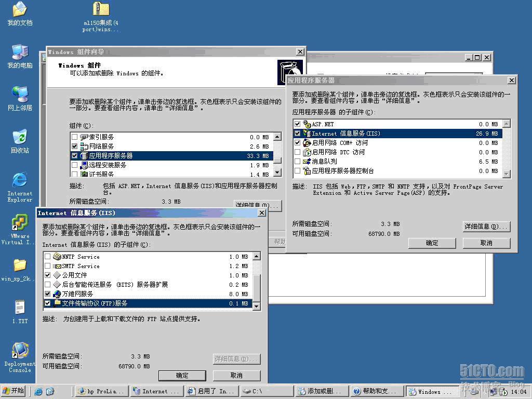Image resolution: width=532 pixels, height=399 pixels.
Task: Uncheck the 应用程序服务器 checkbox in wizard
Action: [75, 156]
